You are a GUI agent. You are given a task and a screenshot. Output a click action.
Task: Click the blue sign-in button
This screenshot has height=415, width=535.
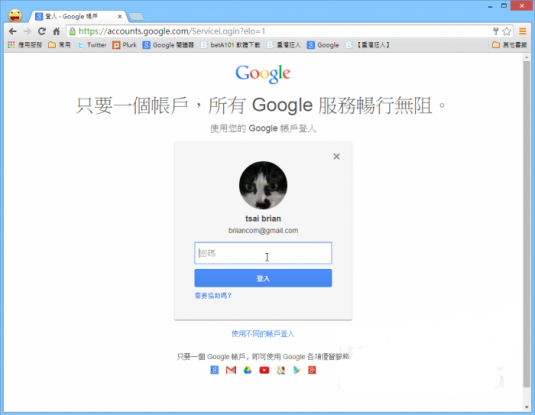point(263,278)
